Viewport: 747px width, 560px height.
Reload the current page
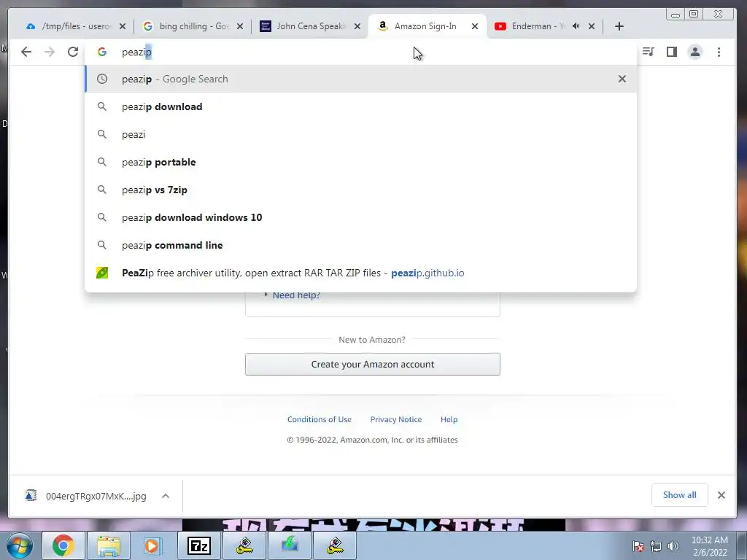click(x=72, y=52)
